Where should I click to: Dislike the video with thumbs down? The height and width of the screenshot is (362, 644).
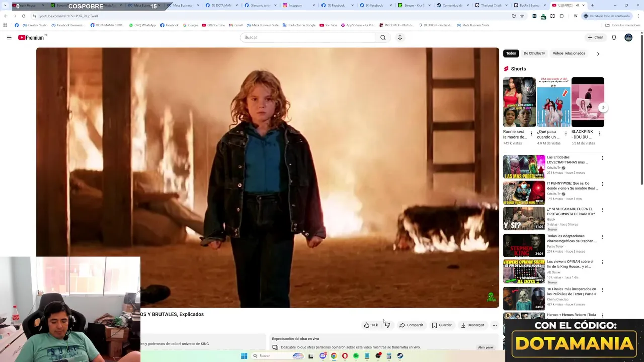pyautogui.click(x=387, y=325)
